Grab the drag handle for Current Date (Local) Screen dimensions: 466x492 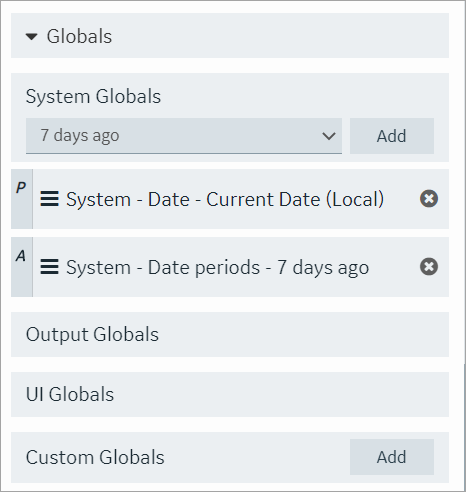49,199
